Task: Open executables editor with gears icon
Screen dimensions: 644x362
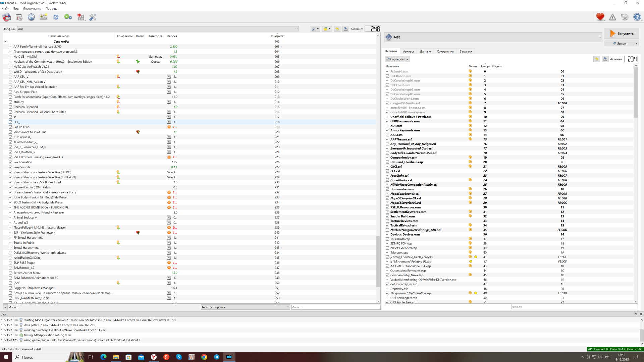Action: 68,17
